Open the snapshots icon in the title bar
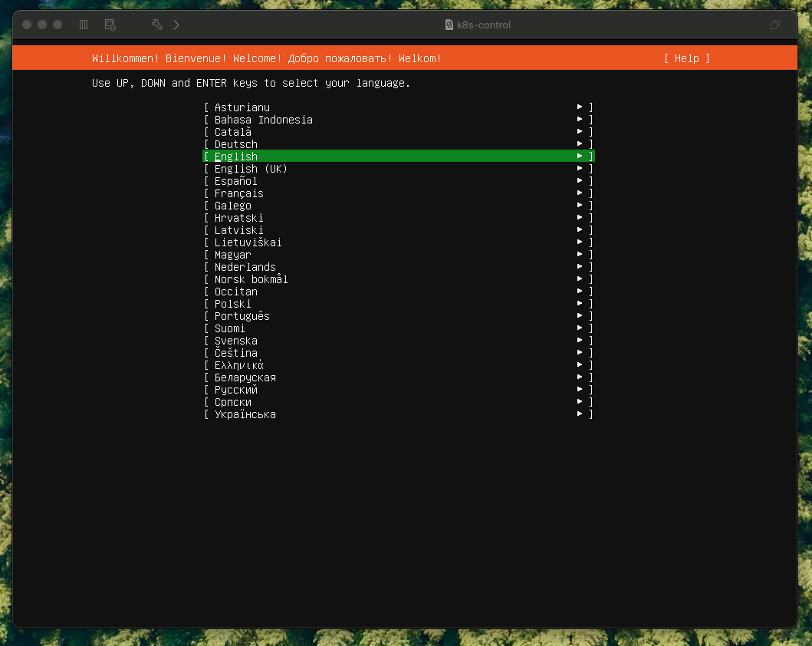Viewport: 812px width, 646px height. click(x=110, y=25)
